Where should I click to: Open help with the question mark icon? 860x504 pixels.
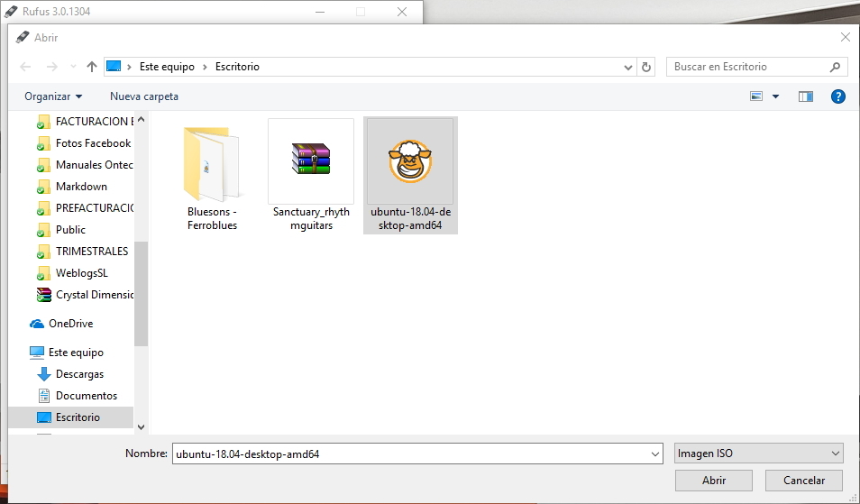(x=838, y=96)
